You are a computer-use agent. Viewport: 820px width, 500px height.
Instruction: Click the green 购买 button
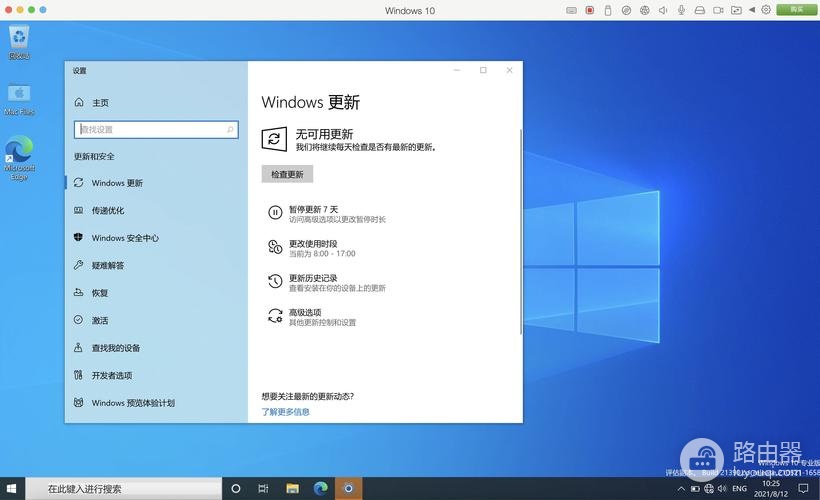click(796, 9)
